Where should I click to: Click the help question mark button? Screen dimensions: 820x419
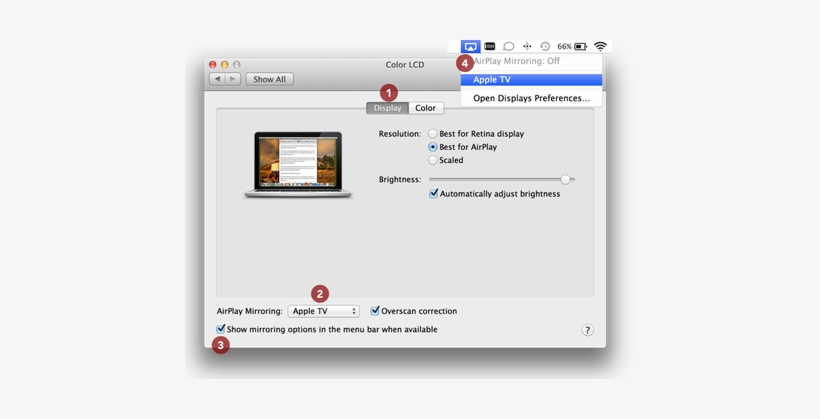coord(587,330)
